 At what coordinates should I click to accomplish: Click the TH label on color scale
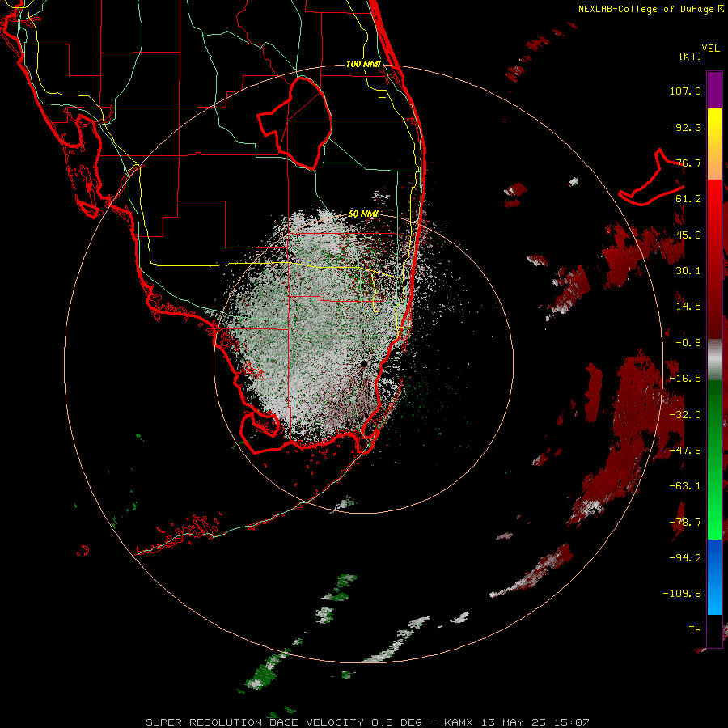point(695,630)
